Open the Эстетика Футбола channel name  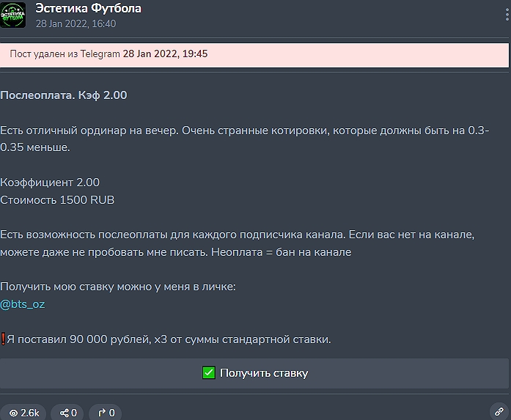(x=89, y=9)
